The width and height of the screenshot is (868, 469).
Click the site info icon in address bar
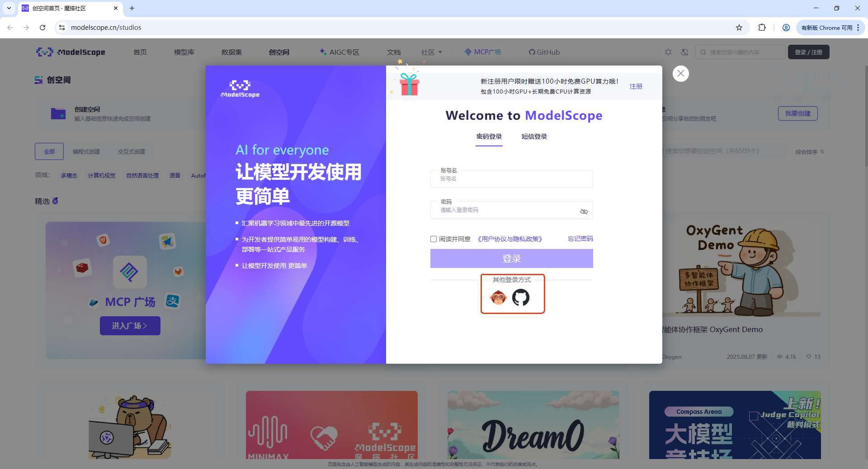(x=62, y=28)
